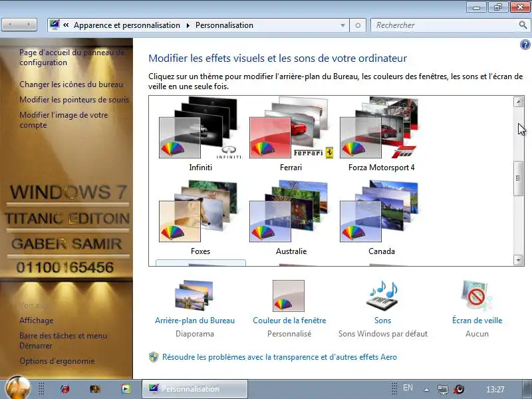Open the Arrière-plan du Bureau icon

[x=194, y=295]
